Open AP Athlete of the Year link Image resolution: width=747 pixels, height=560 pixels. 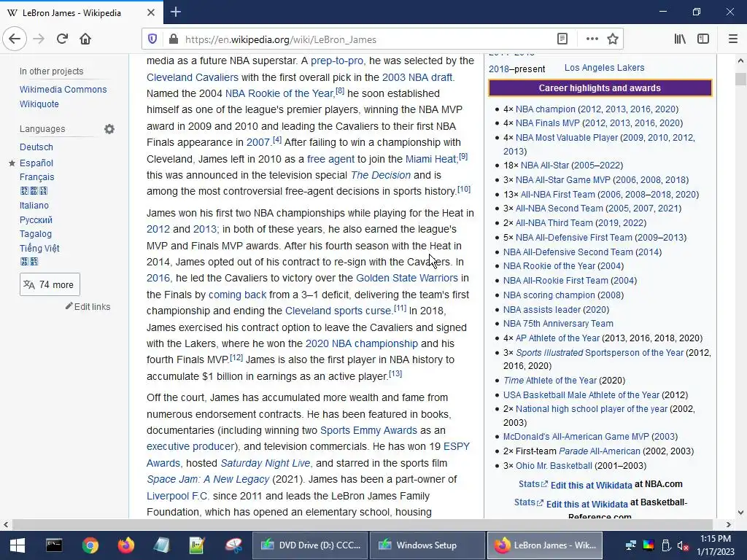[x=557, y=338]
